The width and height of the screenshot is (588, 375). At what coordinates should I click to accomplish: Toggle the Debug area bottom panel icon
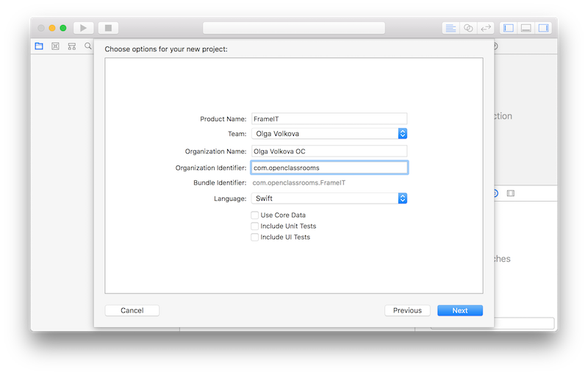click(526, 28)
